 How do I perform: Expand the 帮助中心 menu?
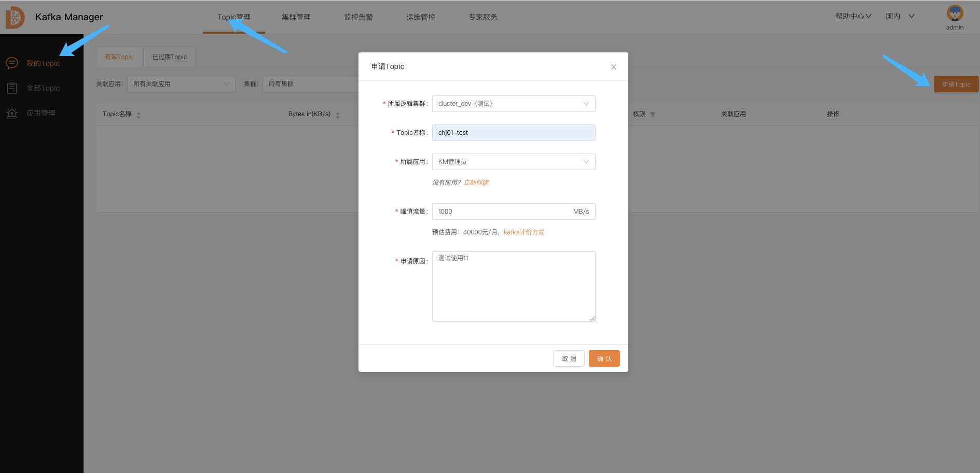click(x=853, y=17)
